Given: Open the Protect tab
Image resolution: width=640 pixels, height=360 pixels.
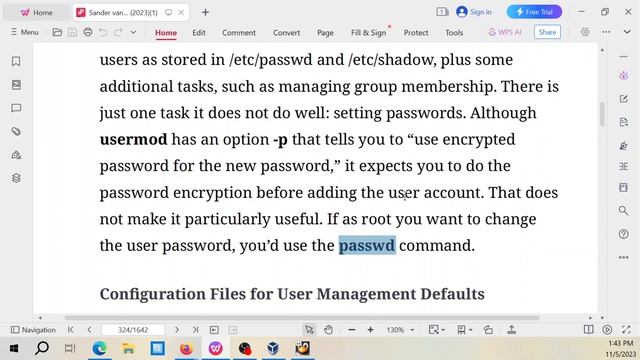Looking at the screenshot, I should 416,33.
